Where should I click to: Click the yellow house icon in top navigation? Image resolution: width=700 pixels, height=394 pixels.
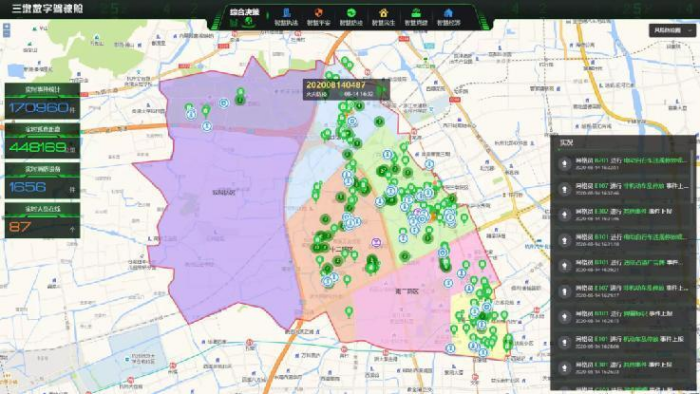tap(383, 13)
